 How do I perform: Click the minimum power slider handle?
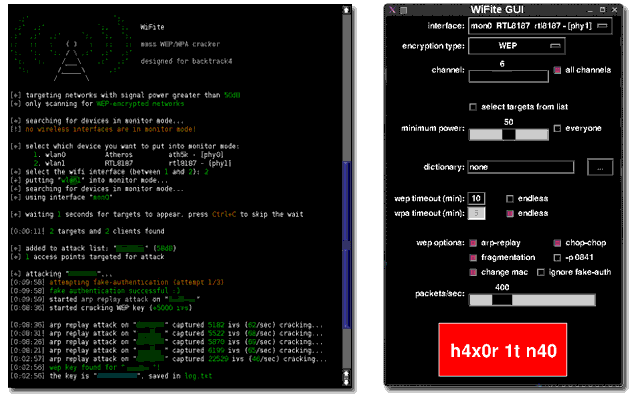[509, 134]
